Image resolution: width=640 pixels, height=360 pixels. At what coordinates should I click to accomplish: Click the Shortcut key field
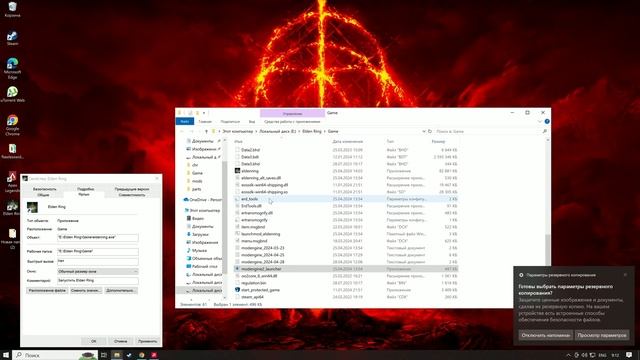pyautogui.click(x=98, y=261)
